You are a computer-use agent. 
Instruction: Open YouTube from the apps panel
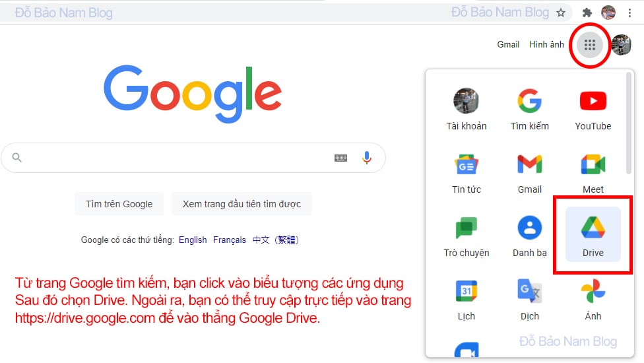tap(593, 109)
